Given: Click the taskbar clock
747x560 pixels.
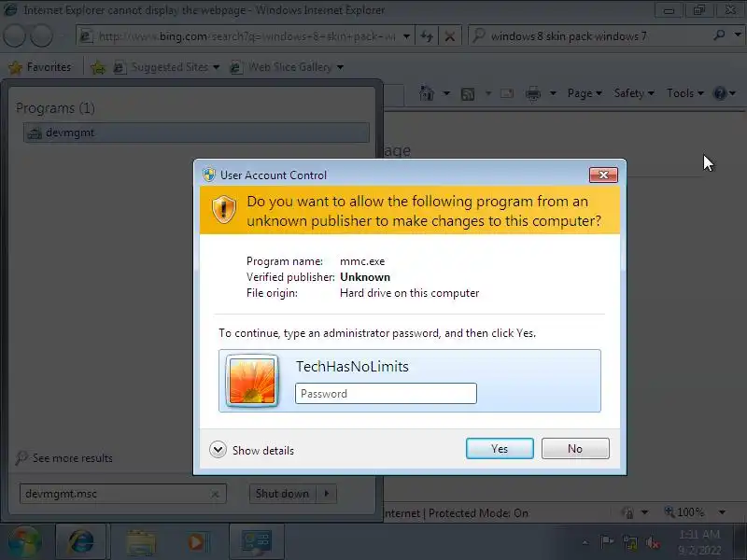Looking at the screenshot, I should (x=699, y=542).
